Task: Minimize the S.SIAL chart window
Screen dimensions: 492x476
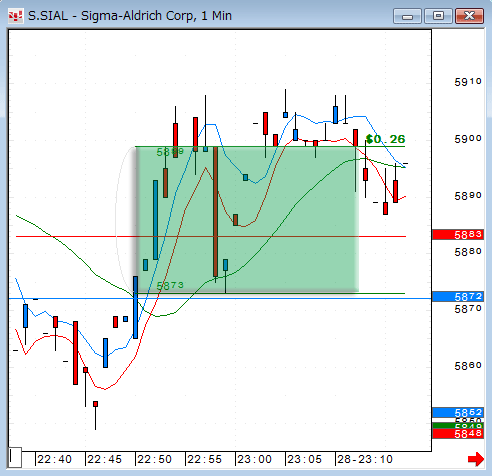Action: pyautogui.click(x=407, y=16)
